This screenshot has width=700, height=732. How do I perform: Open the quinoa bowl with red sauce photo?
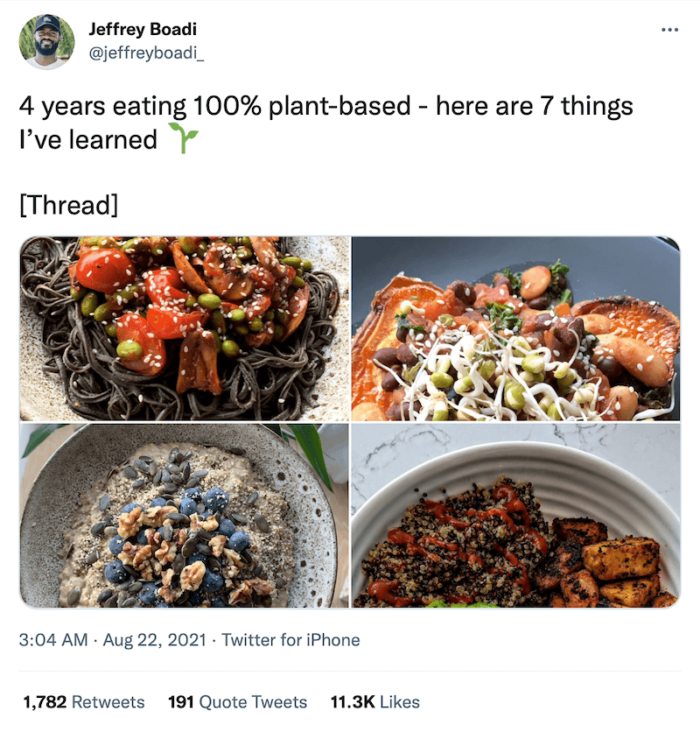click(x=515, y=516)
